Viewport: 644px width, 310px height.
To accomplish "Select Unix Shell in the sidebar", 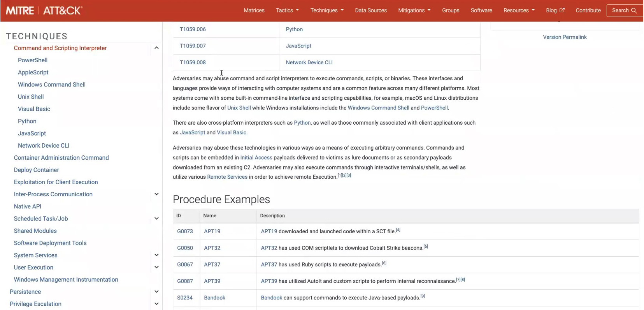I will (31, 97).
